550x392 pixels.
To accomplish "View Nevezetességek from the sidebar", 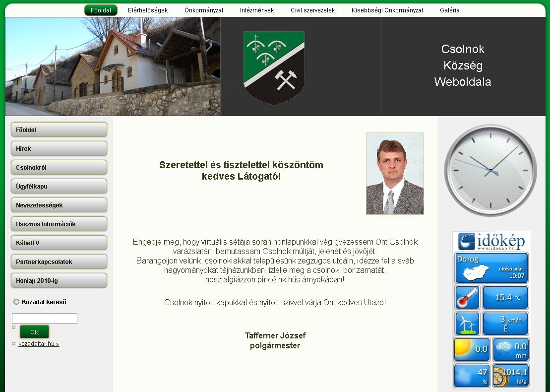I will [x=59, y=205].
